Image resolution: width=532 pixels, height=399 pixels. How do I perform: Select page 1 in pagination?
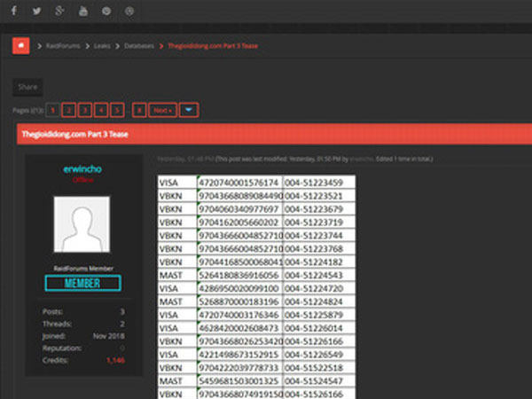pos(52,110)
